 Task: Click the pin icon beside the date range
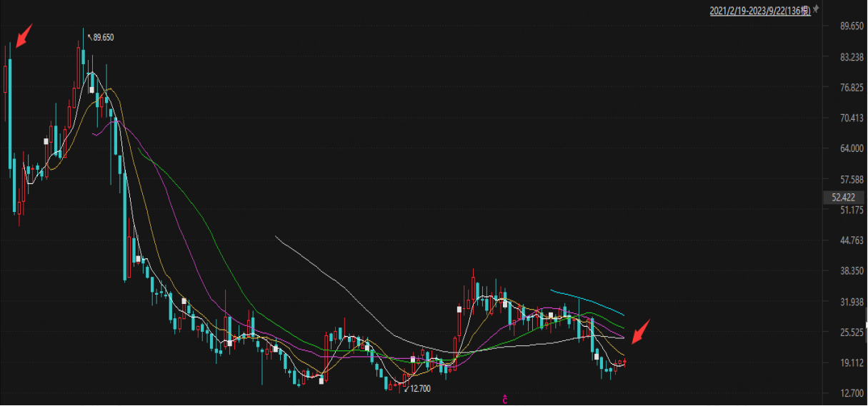[816, 9]
